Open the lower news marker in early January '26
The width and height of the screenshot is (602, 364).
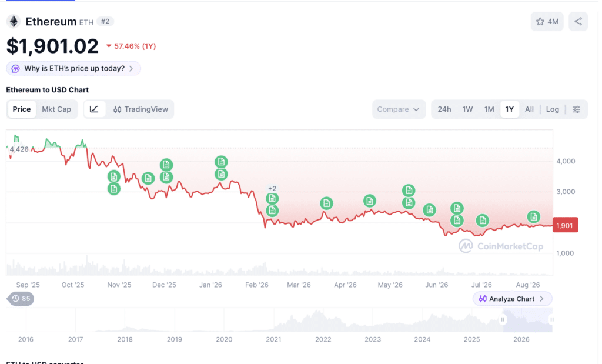click(221, 174)
